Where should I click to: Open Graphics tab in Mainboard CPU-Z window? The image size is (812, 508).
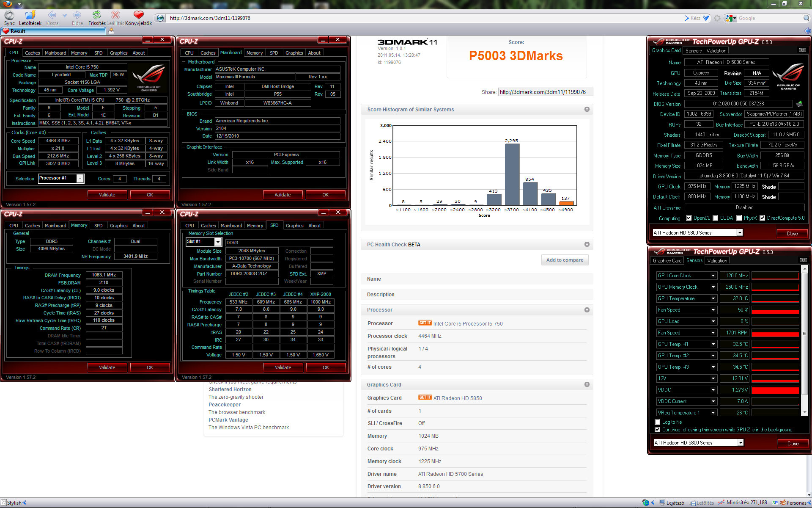click(x=294, y=53)
